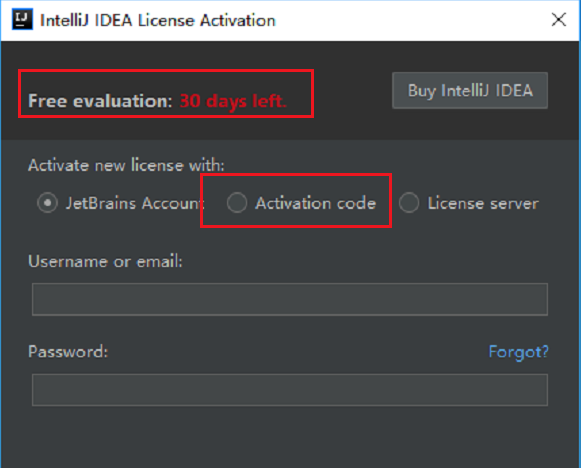The width and height of the screenshot is (581, 468).
Task: Click the 'License server' option label
Action: click(x=483, y=203)
